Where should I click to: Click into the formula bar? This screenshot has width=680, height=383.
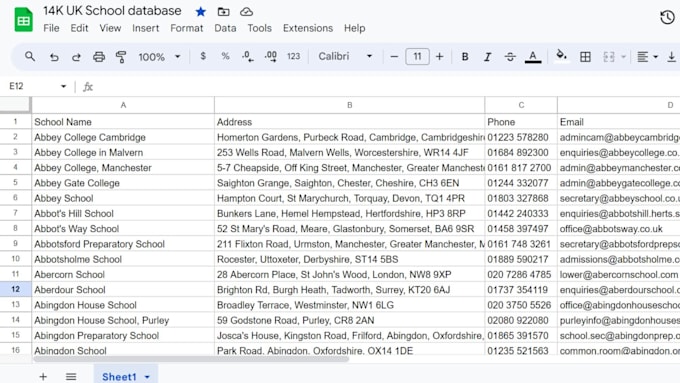[386, 87]
